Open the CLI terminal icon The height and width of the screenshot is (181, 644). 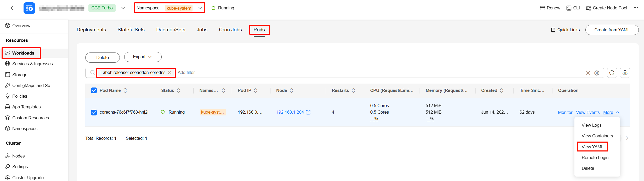point(569,8)
